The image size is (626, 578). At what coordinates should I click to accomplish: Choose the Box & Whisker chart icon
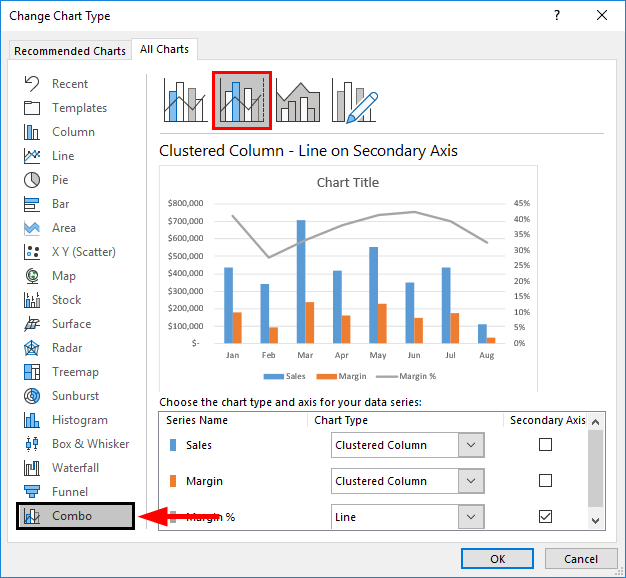[x=32, y=444]
